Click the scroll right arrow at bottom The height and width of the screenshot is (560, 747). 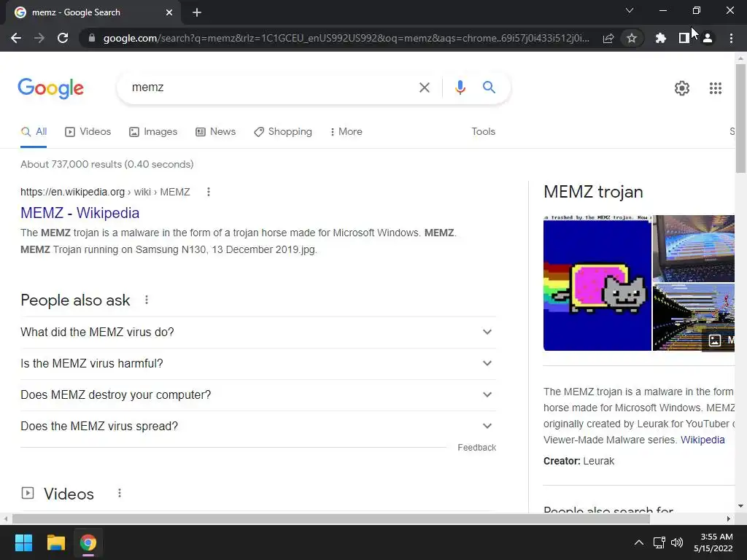point(729,518)
